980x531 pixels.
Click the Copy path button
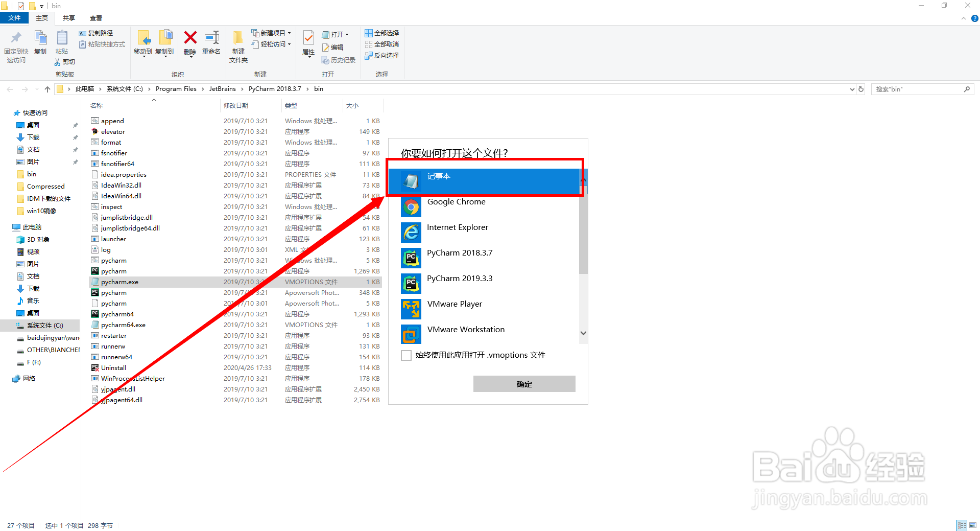96,33
